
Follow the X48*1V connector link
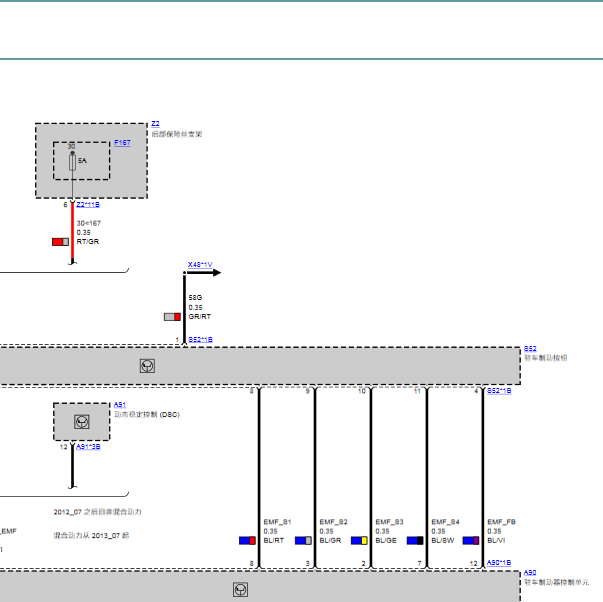200,265
